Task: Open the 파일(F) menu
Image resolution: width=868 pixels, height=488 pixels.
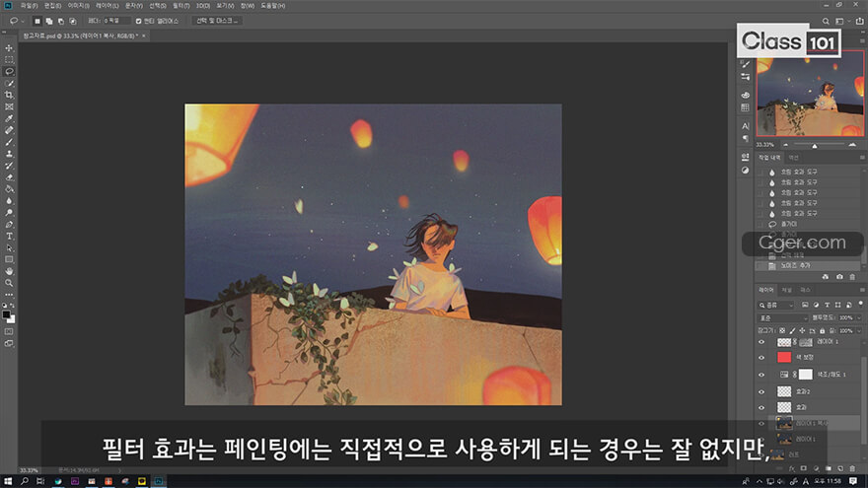Action: click(29, 6)
